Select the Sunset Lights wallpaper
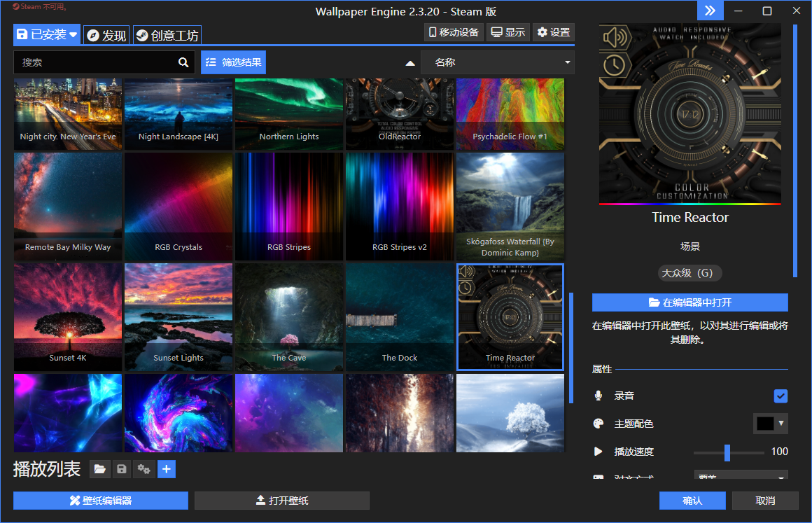The width and height of the screenshot is (812, 523). [x=178, y=317]
